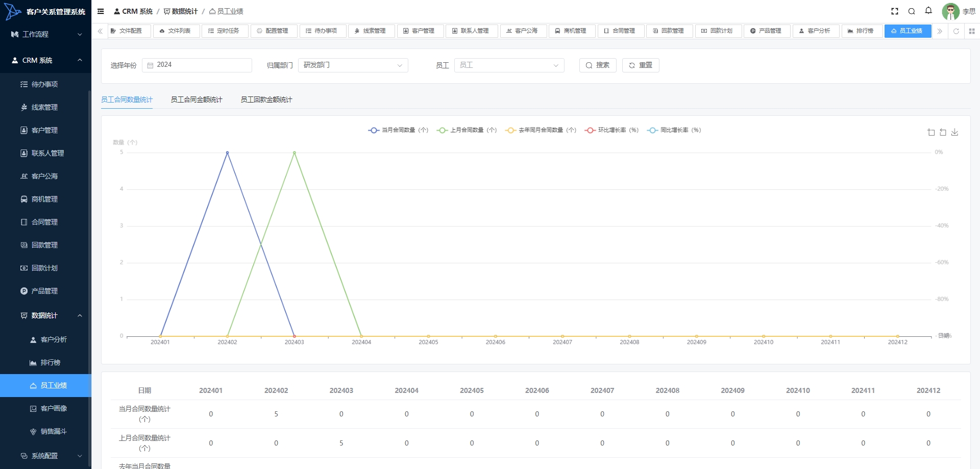Switch to 员工回款金额统计 tab
Screen dimensions: 980x469
click(x=266, y=100)
